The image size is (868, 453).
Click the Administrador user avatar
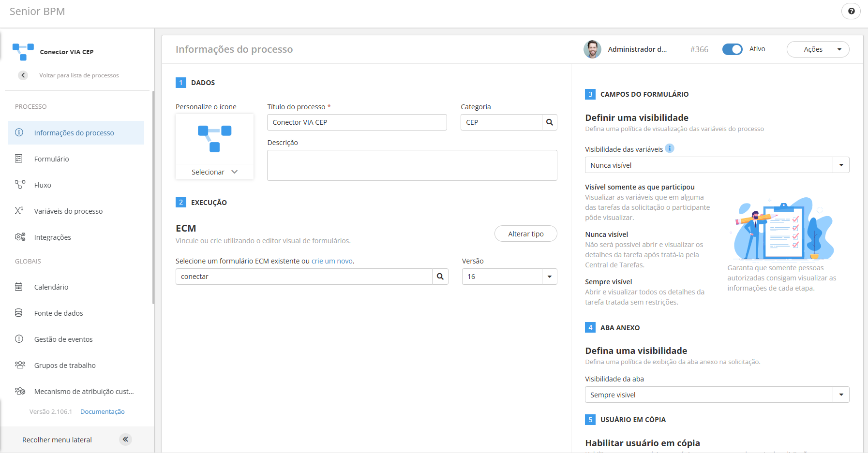pos(592,49)
